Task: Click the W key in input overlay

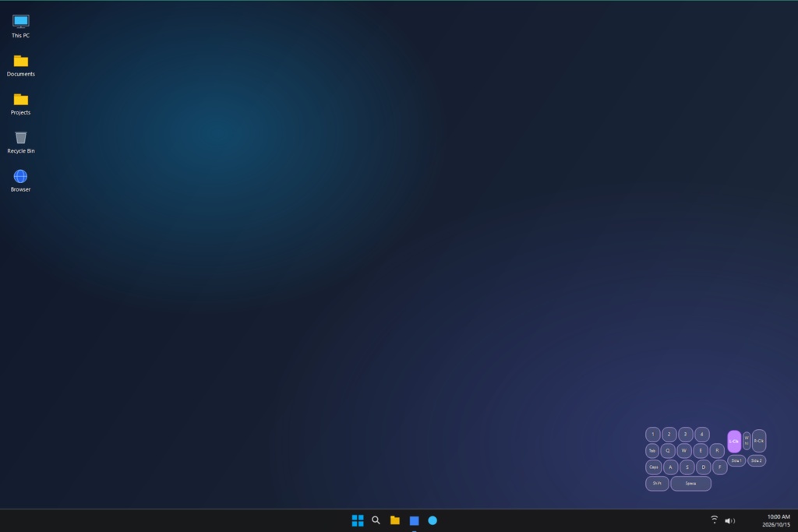Action: [684, 451]
